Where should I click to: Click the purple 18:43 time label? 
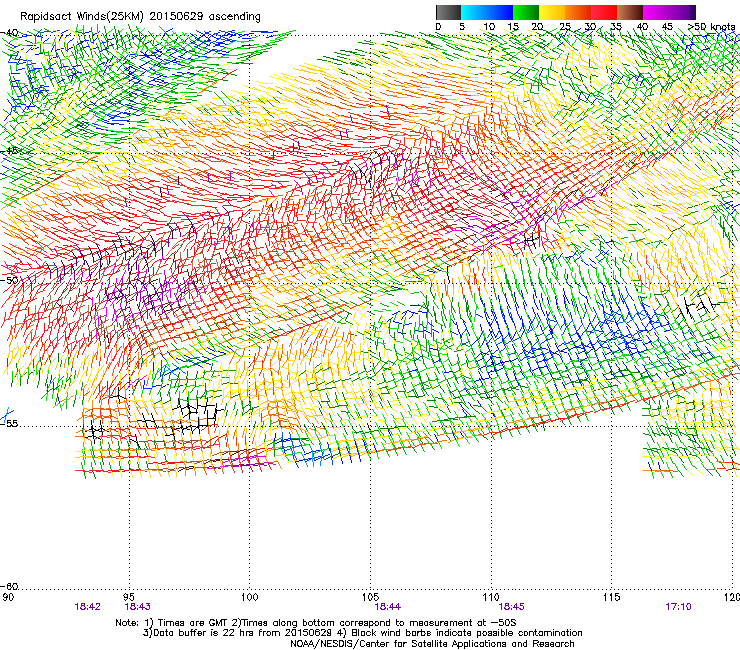137,607
